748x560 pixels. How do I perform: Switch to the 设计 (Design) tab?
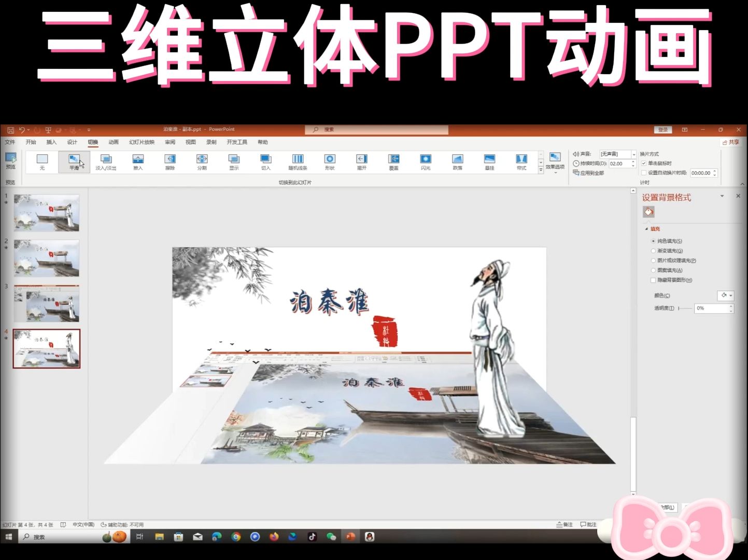(72, 142)
